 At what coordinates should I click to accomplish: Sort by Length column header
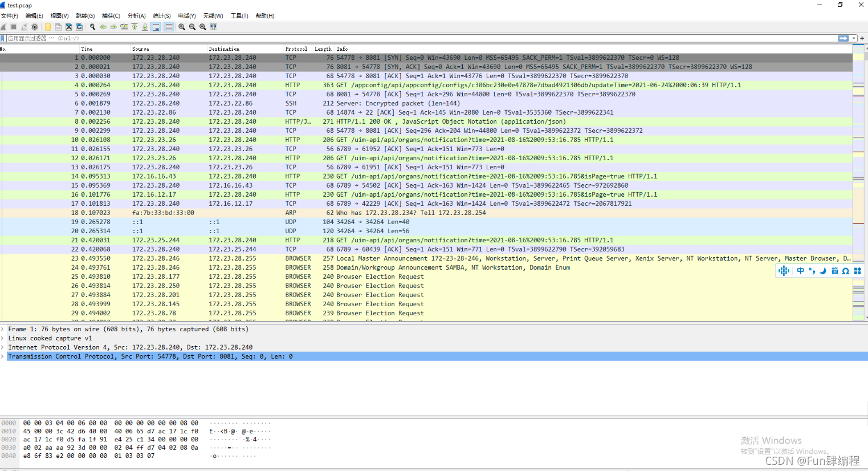click(x=323, y=49)
